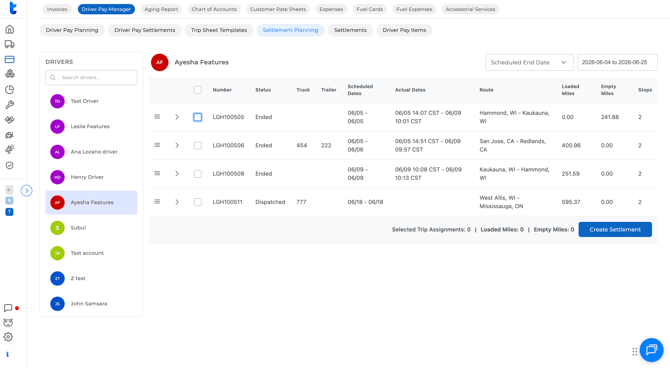Select driver Subul
This screenshot has width=670, height=368.
pyautogui.click(x=91, y=228)
